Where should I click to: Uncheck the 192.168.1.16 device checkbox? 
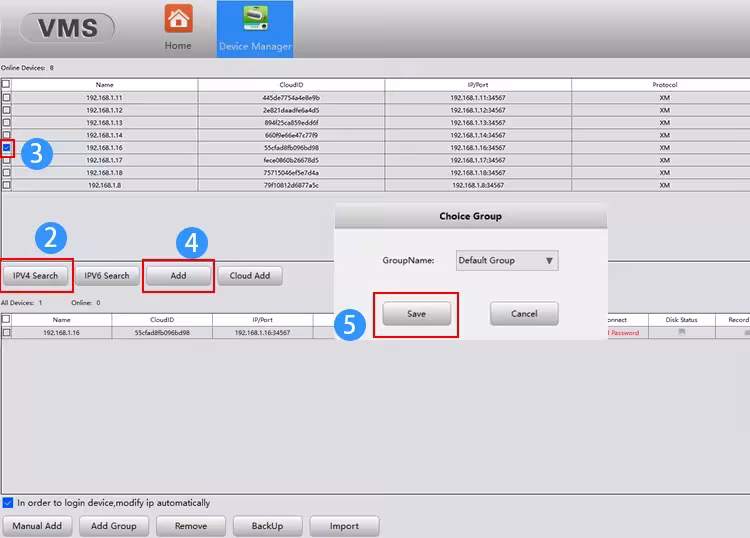click(x=7, y=148)
